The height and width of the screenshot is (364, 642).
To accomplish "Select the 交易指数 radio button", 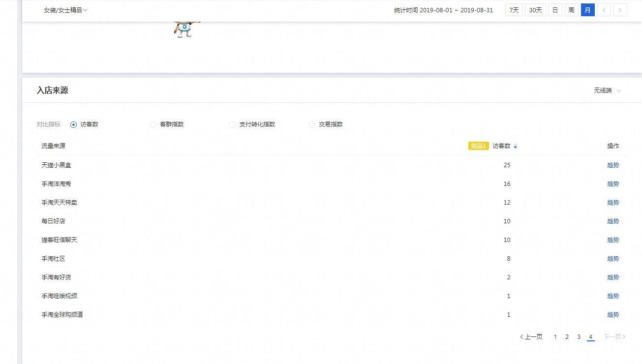I will pyautogui.click(x=312, y=124).
